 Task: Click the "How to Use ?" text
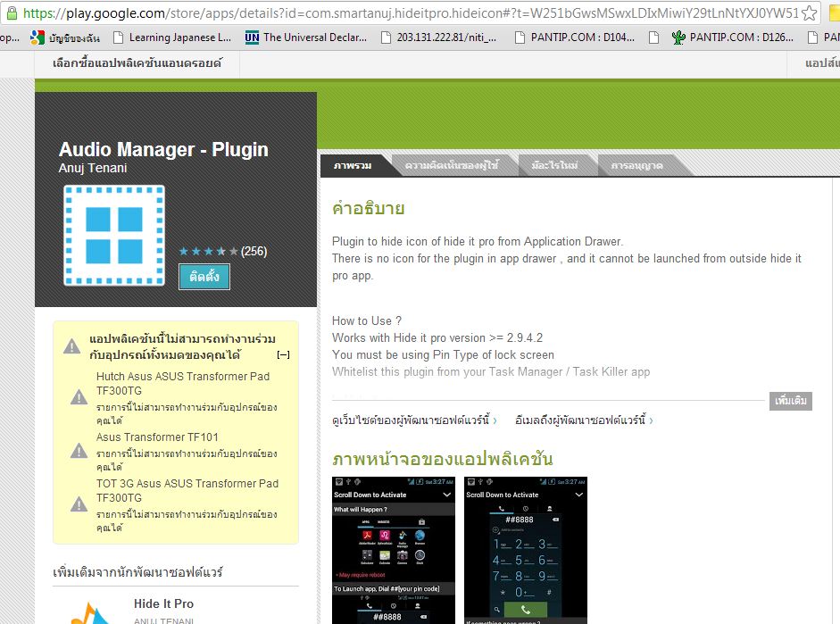367,320
